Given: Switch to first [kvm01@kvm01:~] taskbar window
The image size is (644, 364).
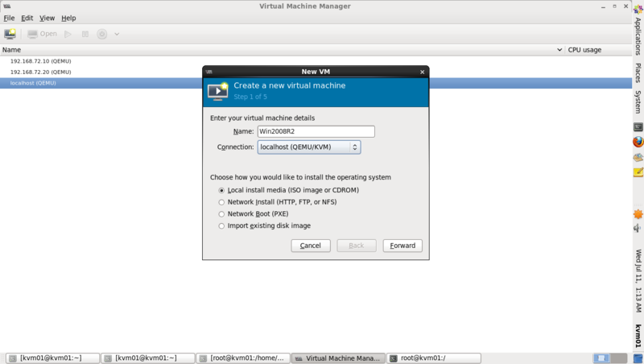Looking at the screenshot, I should tap(53, 358).
